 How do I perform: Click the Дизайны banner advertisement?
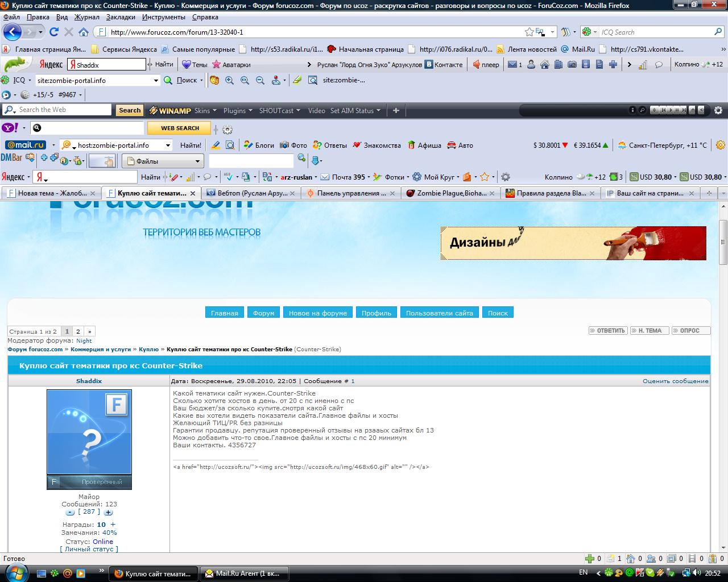(x=573, y=243)
